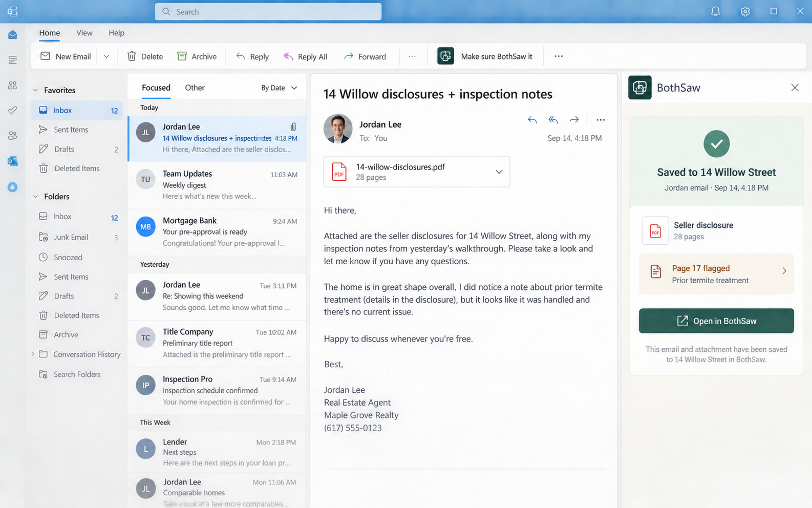Viewport: 812px width, 508px height.
Task: Open more actions ellipsis in message header
Action: pyautogui.click(x=601, y=120)
